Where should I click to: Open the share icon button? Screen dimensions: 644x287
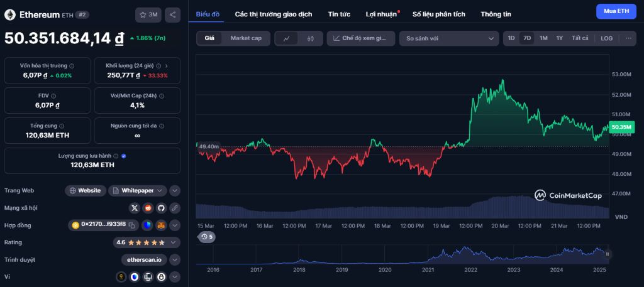click(172, 15)
